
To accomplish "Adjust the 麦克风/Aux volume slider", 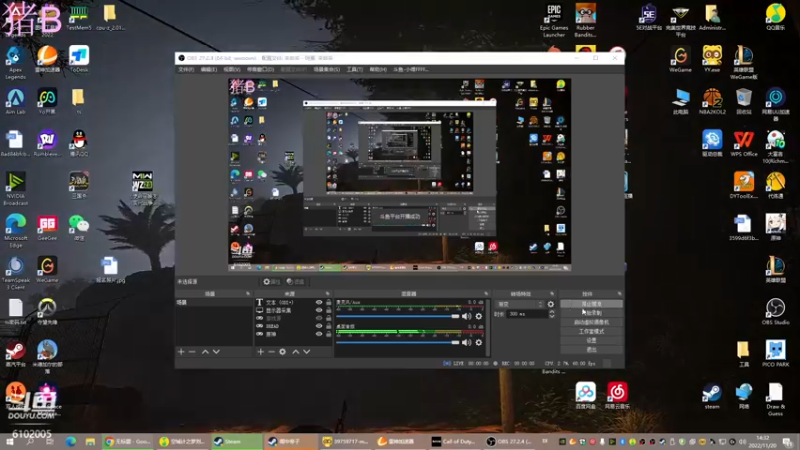I will pyautogui.click(x=398, y=316).
